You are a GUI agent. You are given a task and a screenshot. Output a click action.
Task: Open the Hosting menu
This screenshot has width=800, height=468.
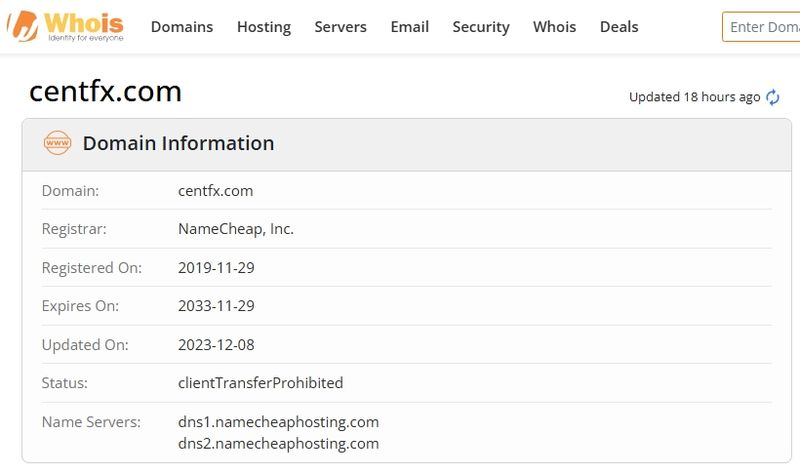(x=264, y=27)
